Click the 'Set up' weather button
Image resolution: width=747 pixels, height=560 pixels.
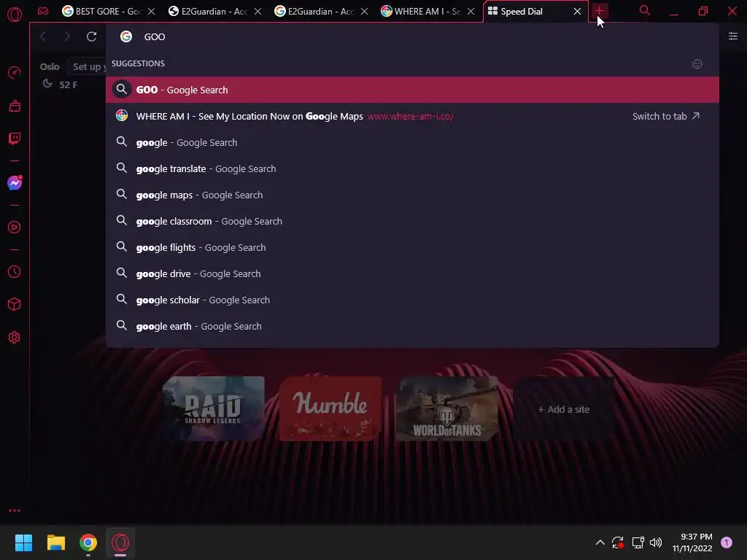(x=88, y=66)
